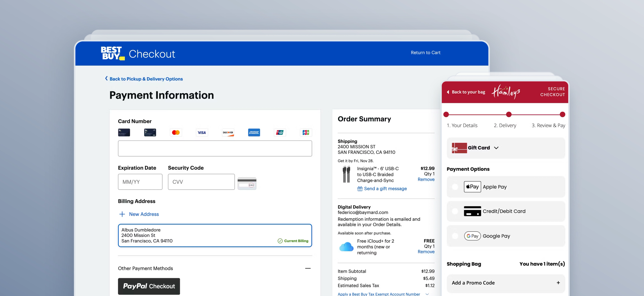Select the Albus Dumbledore billing address card
644x296 pixels.
pyautogui.click(x=215, y=235)
